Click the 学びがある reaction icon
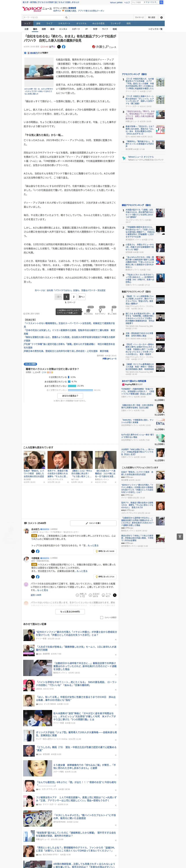Screen dimensions: 186x868 [x=89, y=311]
